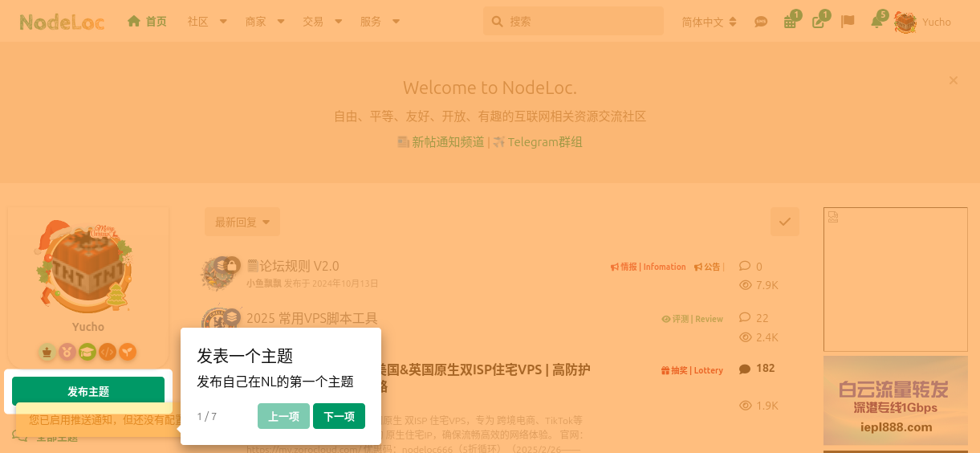The width and height of the screenshot is (980, 453).
Task: Click the Yucho username in header
Action: 937,22
